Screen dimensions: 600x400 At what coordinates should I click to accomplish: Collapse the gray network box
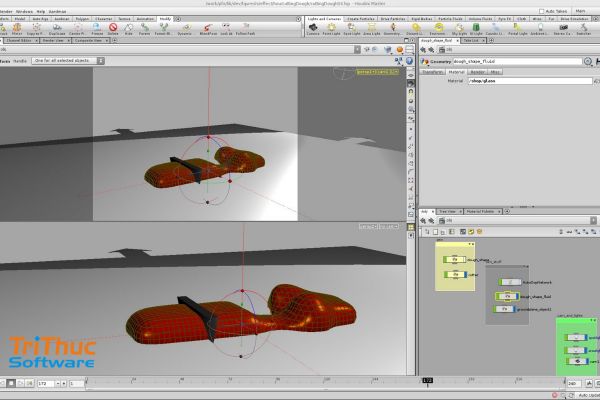(x=524, y=266)
